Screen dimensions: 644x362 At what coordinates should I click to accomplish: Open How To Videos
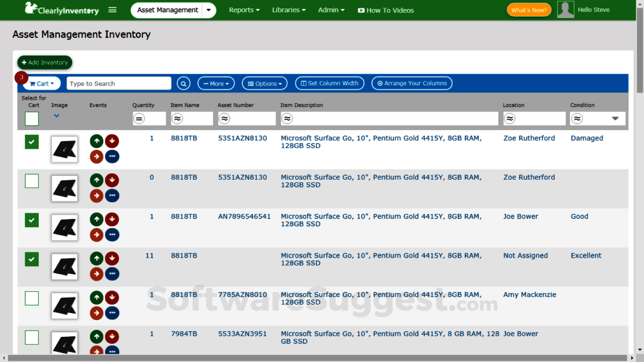(x=386, y=10)
